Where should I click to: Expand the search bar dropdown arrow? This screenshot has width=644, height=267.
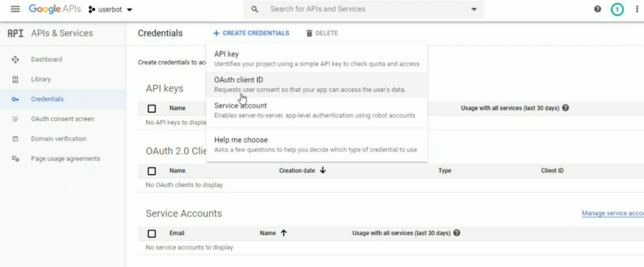pos(474,9)
